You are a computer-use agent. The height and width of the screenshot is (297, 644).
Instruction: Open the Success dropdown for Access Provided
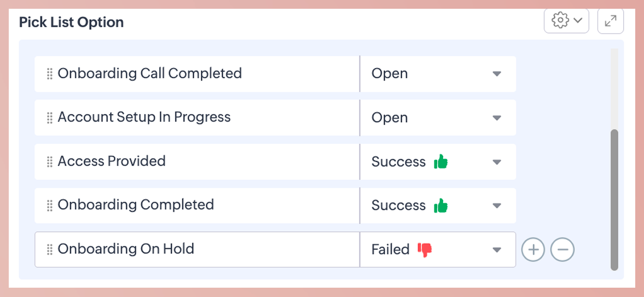[496, 162]
